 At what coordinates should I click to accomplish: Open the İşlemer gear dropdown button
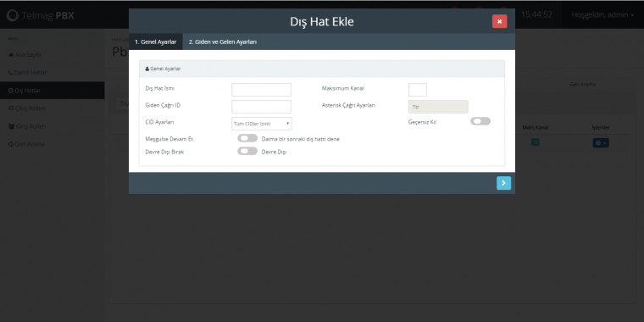[x=601, y=142]
